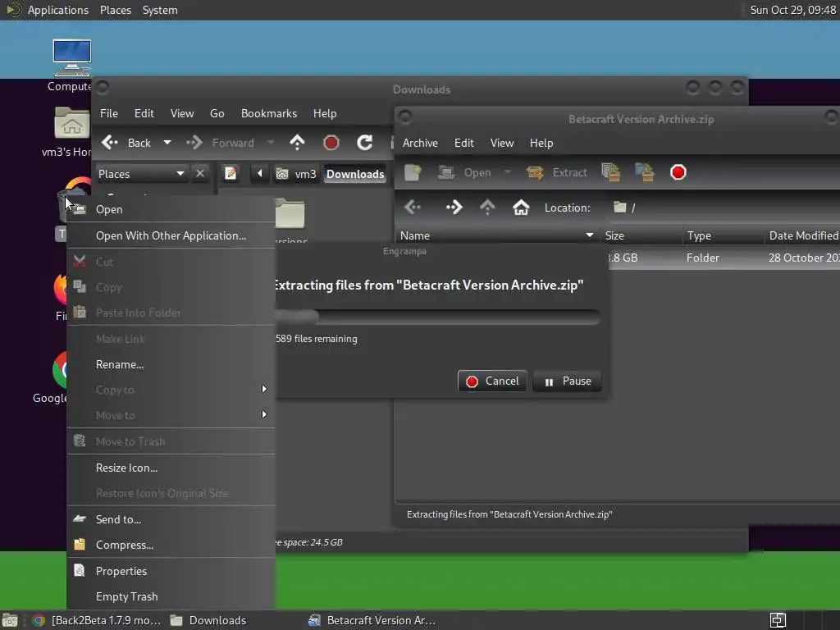
Task: Click Extract toolbar button
Action: (x=556, y=172)
